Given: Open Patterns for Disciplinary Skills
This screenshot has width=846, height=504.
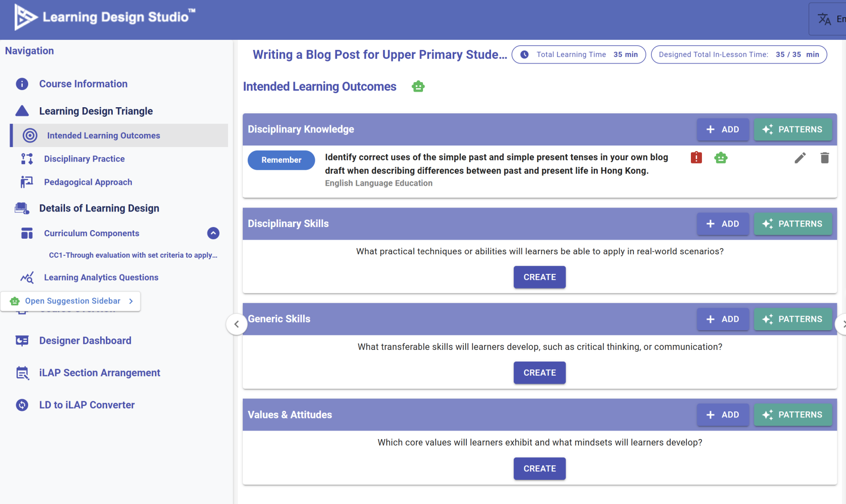Looking at the screenshot, I should coord(793,224).
